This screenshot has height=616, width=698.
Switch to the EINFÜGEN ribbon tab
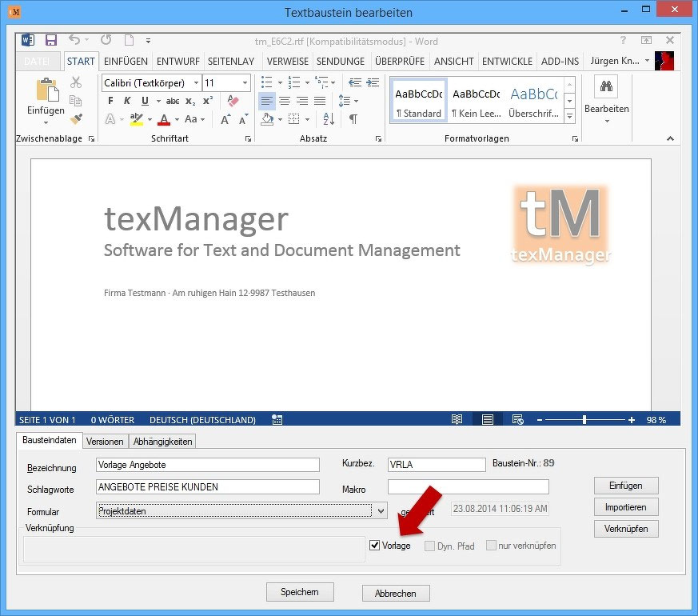pyautogui.click(x=125, y=61)
